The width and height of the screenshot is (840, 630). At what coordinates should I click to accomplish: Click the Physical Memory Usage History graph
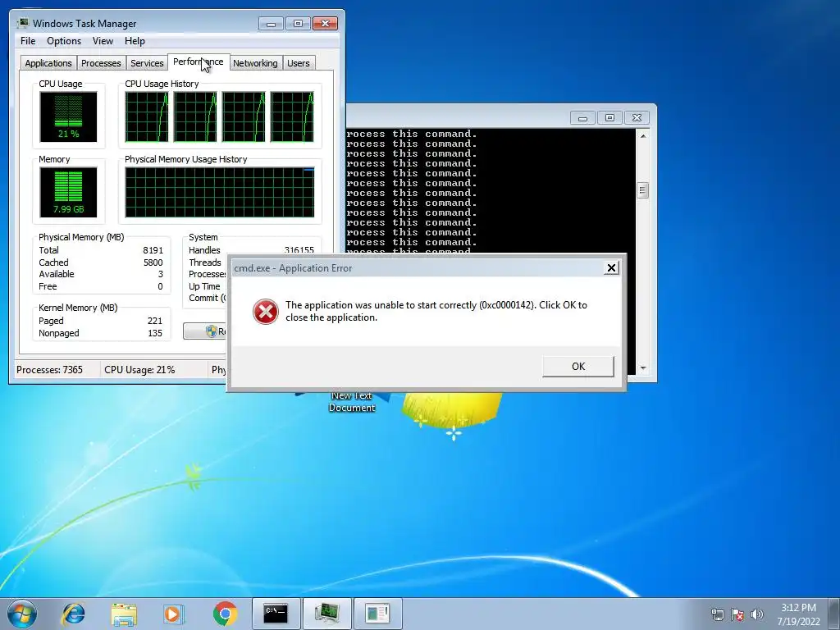point(220,192)
